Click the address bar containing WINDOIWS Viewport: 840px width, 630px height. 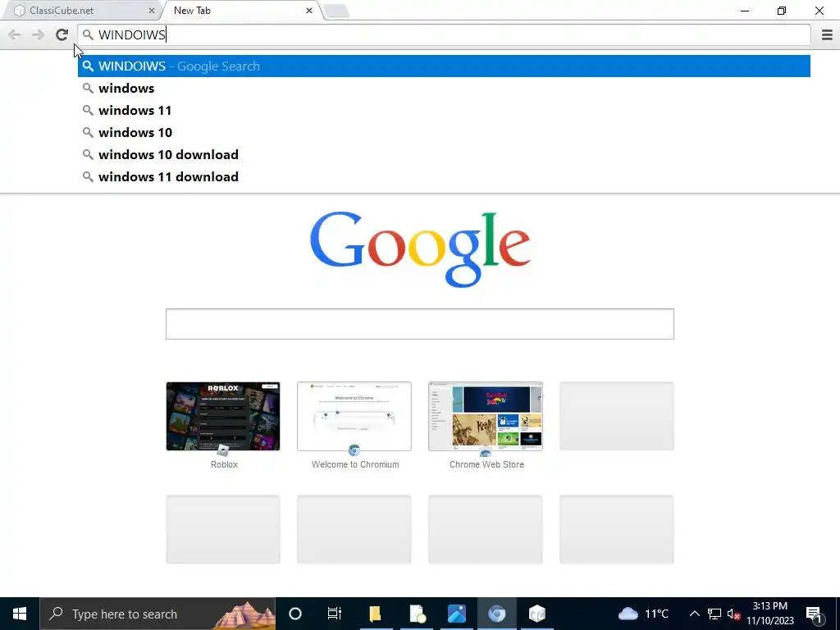click(x=444, y=34)
